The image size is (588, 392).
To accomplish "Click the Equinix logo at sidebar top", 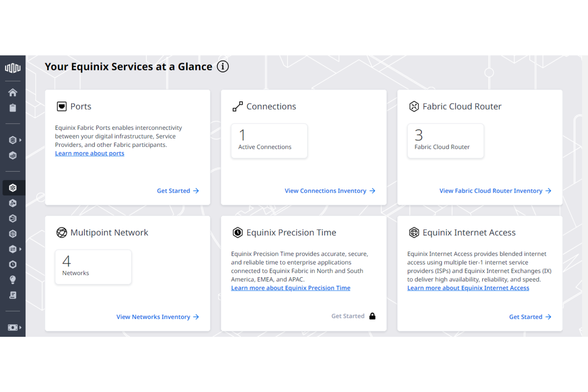I will (13, 68).
